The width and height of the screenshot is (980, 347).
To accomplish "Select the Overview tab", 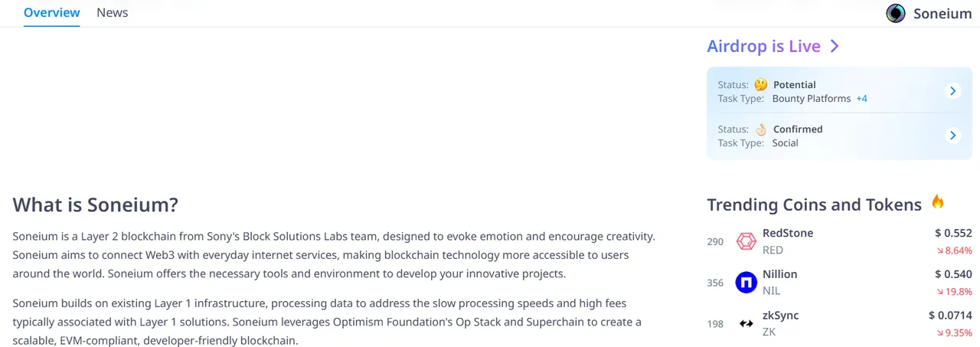I will (x=51, y=13).
